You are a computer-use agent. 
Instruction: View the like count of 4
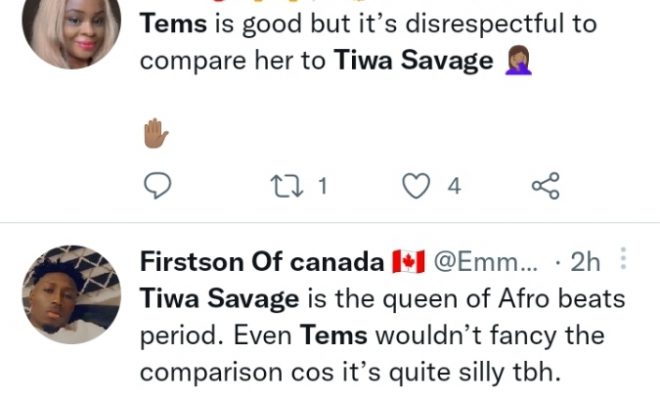click(454, 185)
